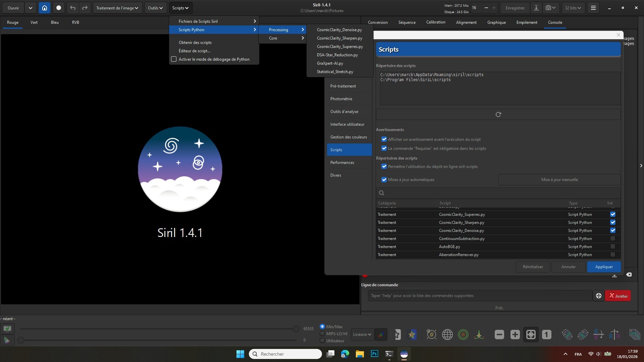Click the color chain link icon beside Linéaire
Screen dimensions: 644x362
[381, 335]
